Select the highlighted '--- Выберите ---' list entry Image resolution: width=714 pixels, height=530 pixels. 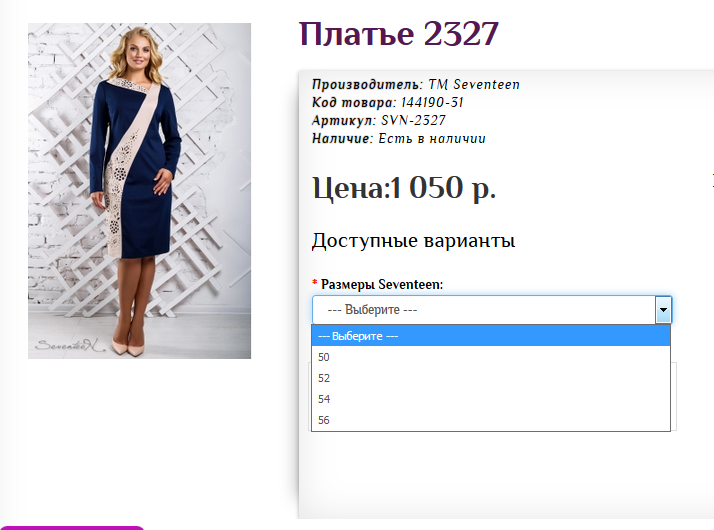coord(491,336)
